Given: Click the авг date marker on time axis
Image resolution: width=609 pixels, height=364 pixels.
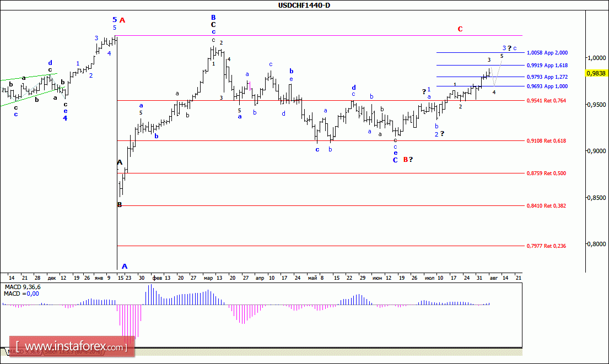Looking at the screenshot, I should click(x=493, y=278).
